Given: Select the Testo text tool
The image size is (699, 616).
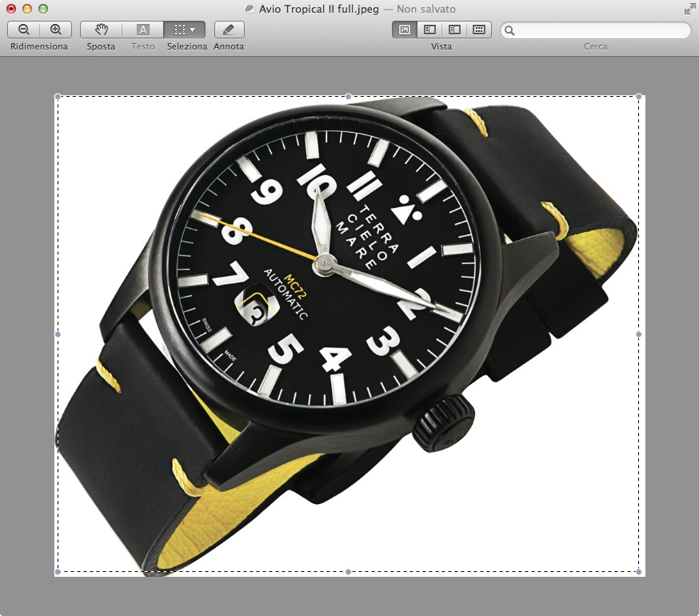Looking at the screenshot, I should tap(143, 30).
